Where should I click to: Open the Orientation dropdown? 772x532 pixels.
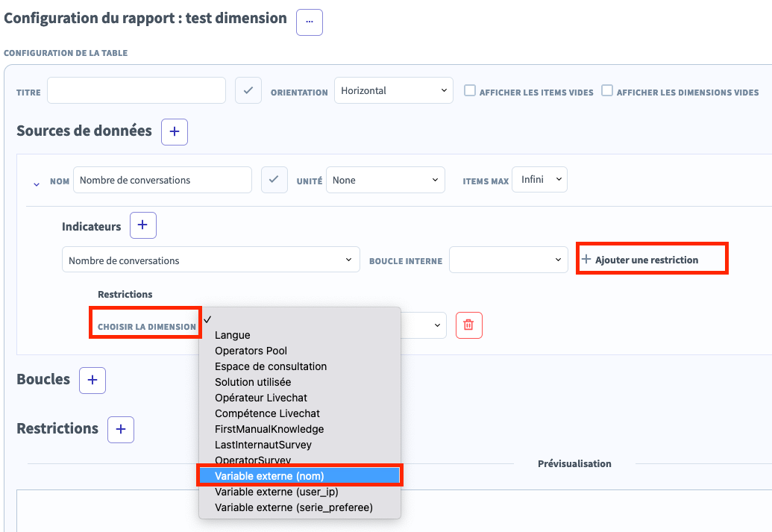point(393,91)
